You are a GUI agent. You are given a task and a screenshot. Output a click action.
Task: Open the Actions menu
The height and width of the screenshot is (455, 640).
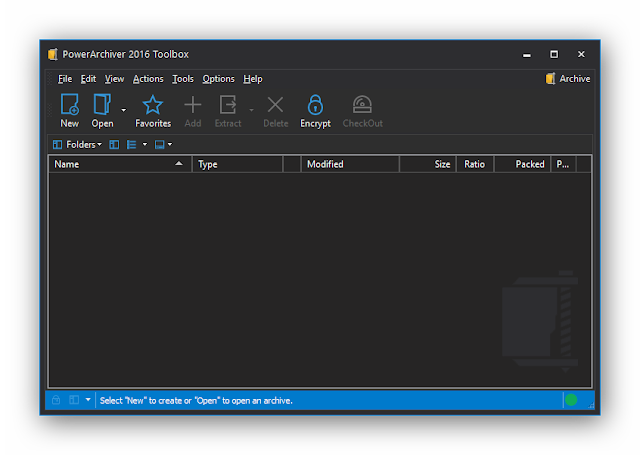(148, 79)
